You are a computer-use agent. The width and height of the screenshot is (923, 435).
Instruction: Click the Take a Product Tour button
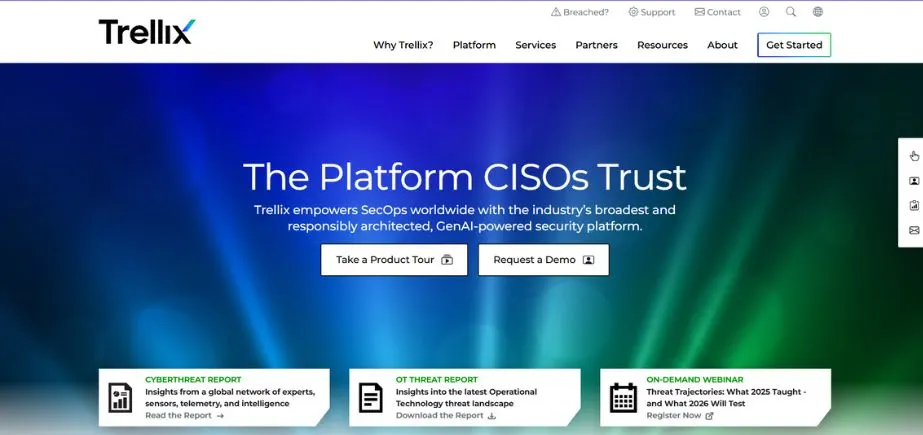coord(394,260)
